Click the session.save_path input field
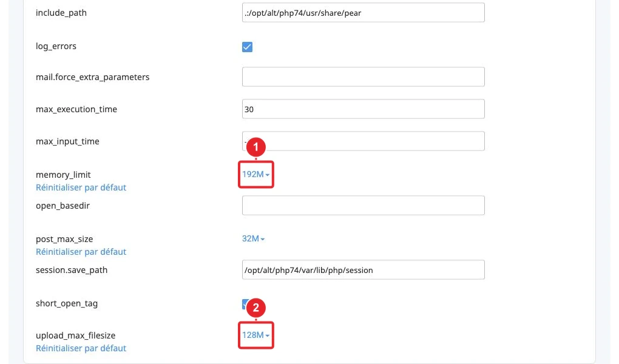Viewport: 619px width, 364px height. pyautogui.click(x=363, y=269)
